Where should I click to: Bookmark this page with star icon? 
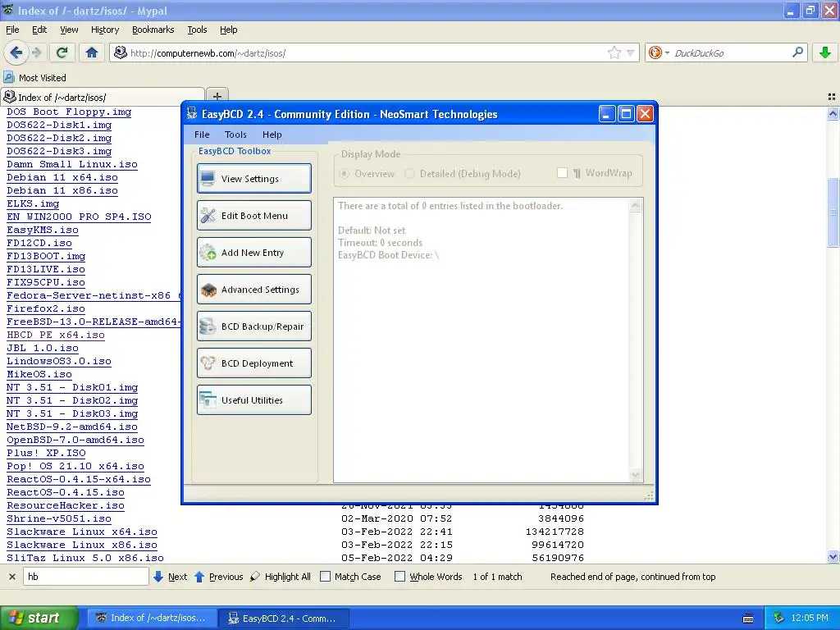[x=614, y=52]
